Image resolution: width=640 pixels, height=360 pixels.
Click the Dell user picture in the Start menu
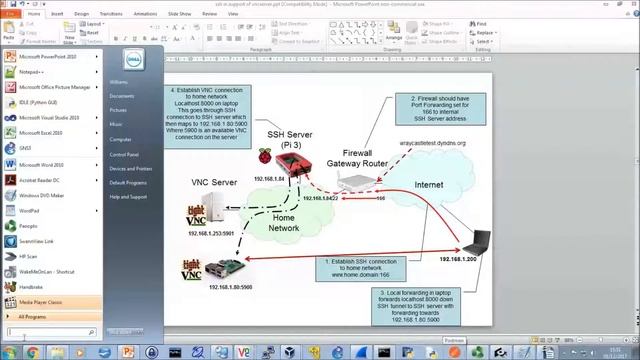(x=133, y=60)
